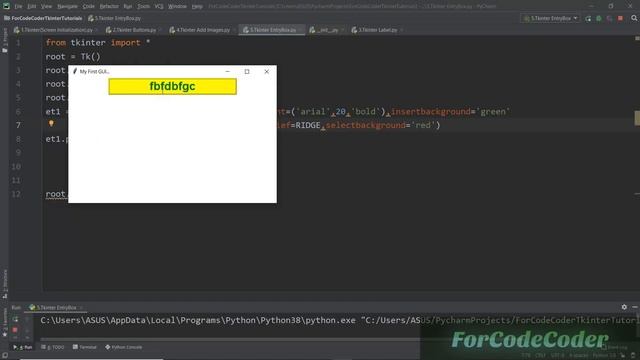Open the Python Console tool window
Screen dimensions: 640x360
pyautogui.click(x=124, y=347)
